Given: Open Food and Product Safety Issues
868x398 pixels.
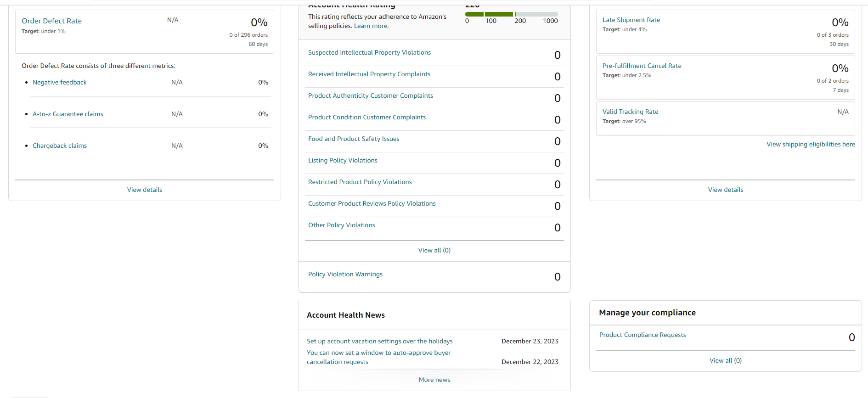Looking at the screenshot, I should click(354, 139).
